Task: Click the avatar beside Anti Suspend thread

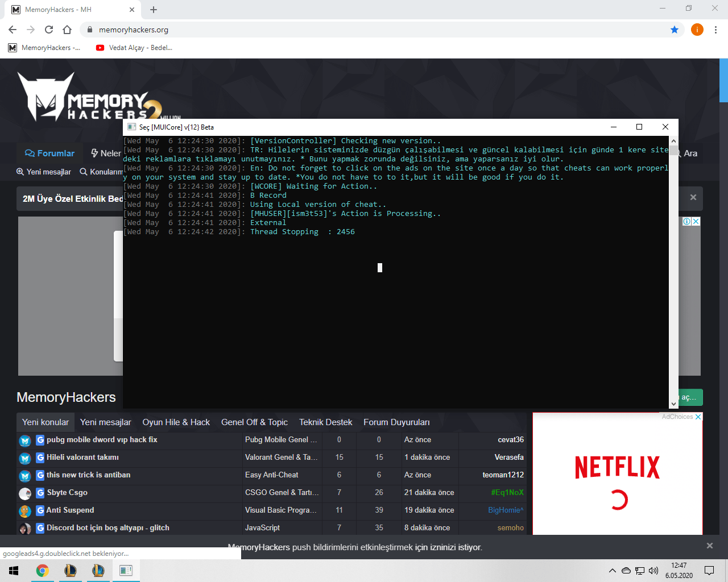Action: [25, 511]
